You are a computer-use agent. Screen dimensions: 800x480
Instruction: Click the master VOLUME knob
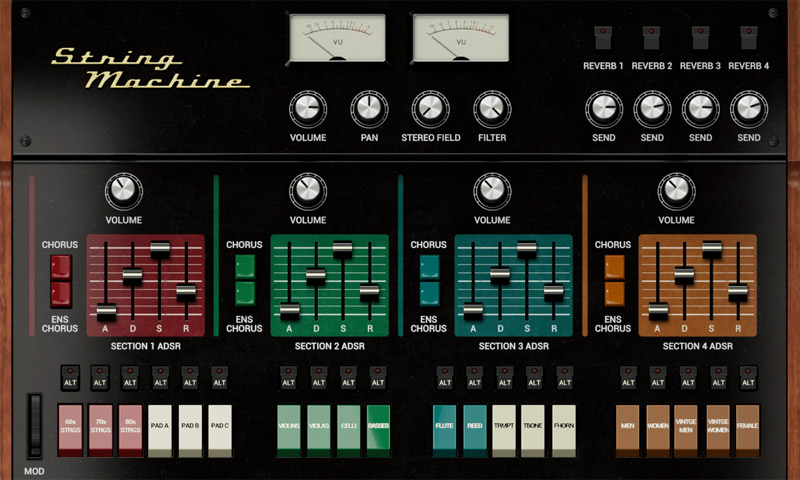(x=308, y=109)
